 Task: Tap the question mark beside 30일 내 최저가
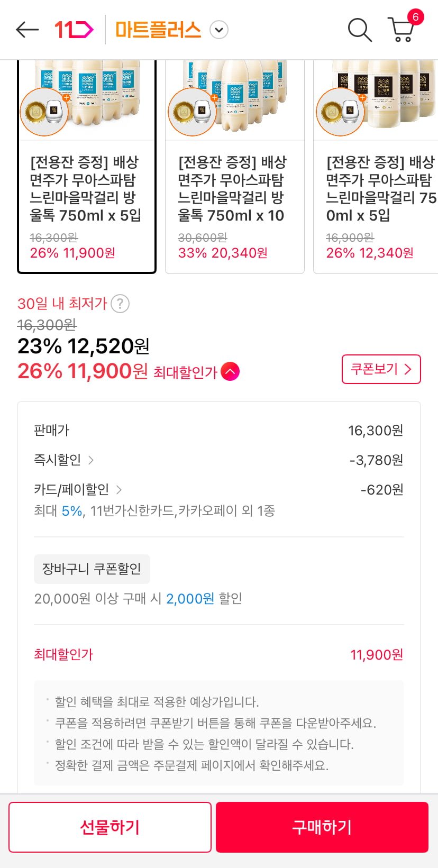pos(120,304)
